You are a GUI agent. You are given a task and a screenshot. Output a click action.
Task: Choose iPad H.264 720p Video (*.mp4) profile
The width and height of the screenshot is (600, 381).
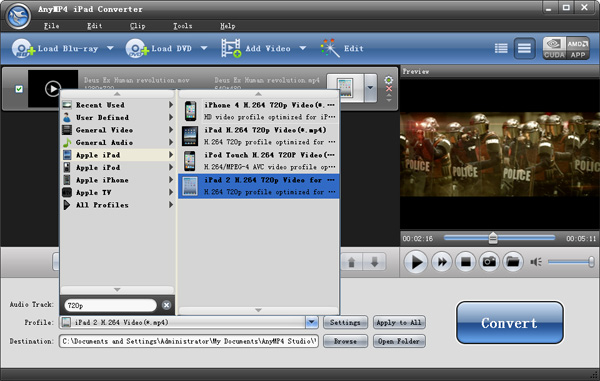(259, 136)
